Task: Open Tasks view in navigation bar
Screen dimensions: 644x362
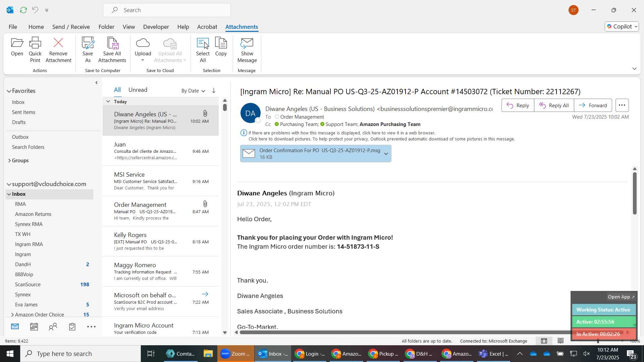Action: click(x=72, y=326)
